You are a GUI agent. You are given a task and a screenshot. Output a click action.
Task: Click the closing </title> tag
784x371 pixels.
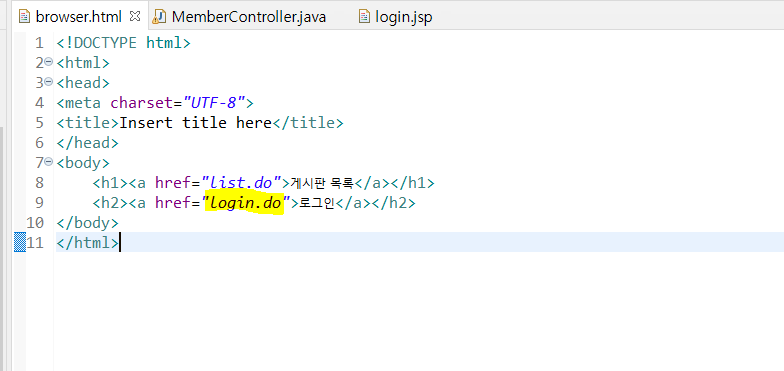308,123
